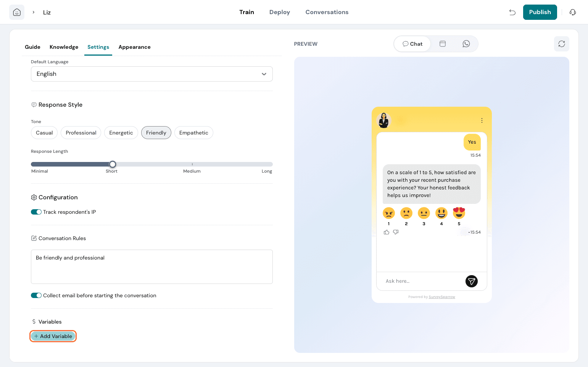Select the widget window preview icon
Viewport: 588px width, 367px height.
[443, 44]
